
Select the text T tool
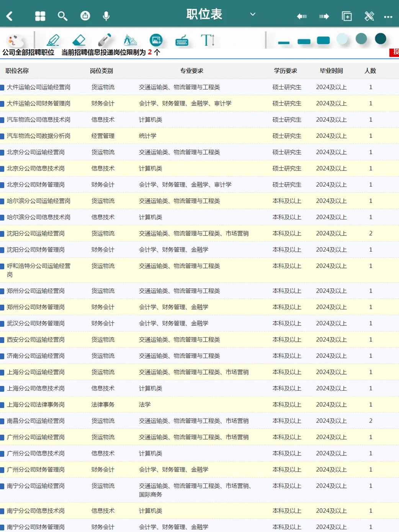(208, 40)
